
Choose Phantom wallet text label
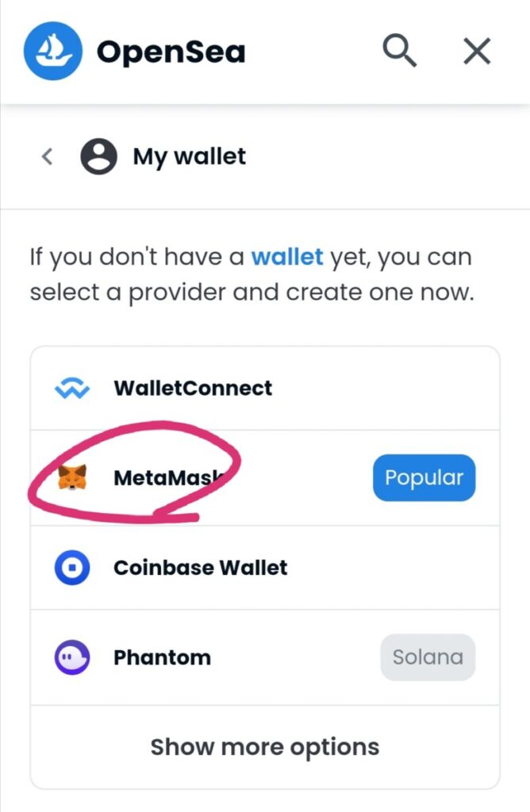(162, 657)
